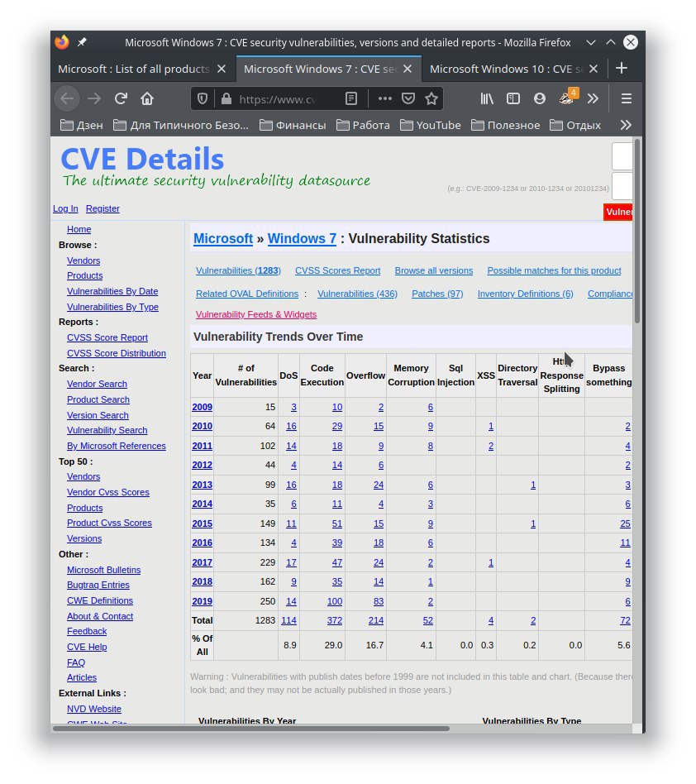Click the forward navigation arrow
Image resolution: width=696 pixels, height=784 pixels.
[94, 99]
